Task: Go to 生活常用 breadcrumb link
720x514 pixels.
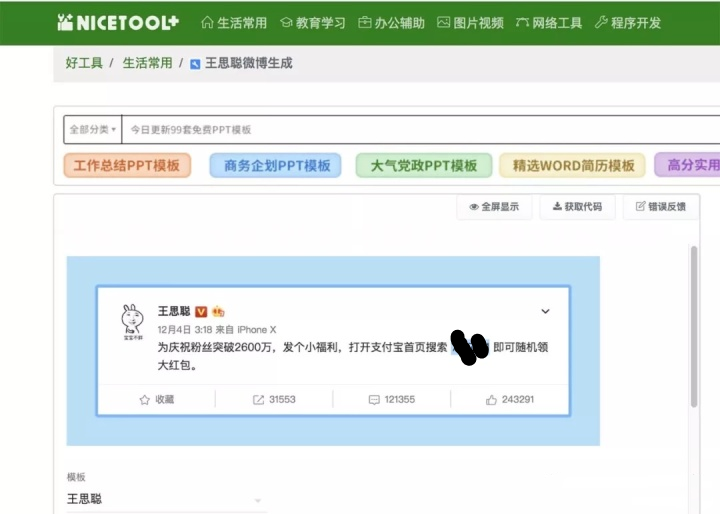Action: click(147, 63)
